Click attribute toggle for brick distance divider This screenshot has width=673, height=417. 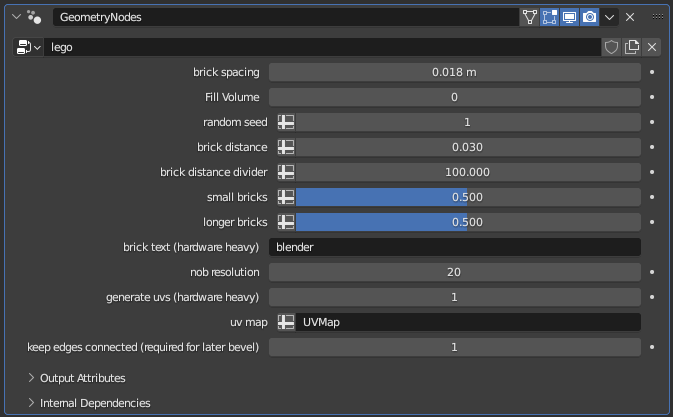[x=286, y=172]
